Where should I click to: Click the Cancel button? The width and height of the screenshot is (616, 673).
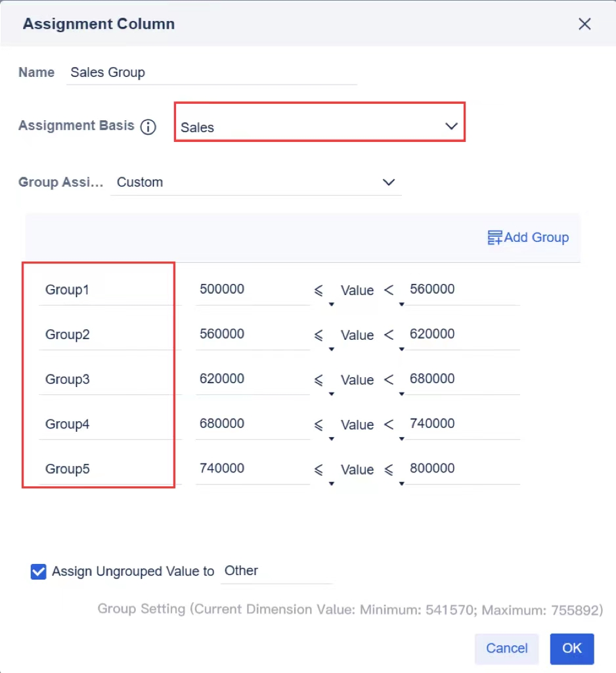[506, 649]
